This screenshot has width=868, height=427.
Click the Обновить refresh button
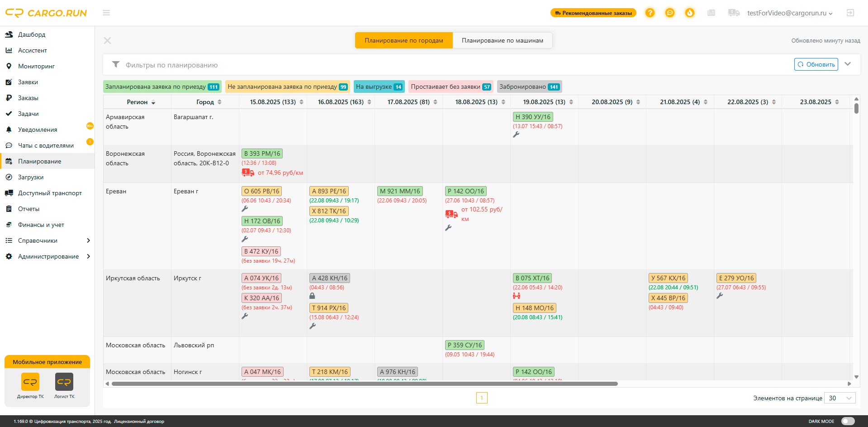[x=816, y=64]
